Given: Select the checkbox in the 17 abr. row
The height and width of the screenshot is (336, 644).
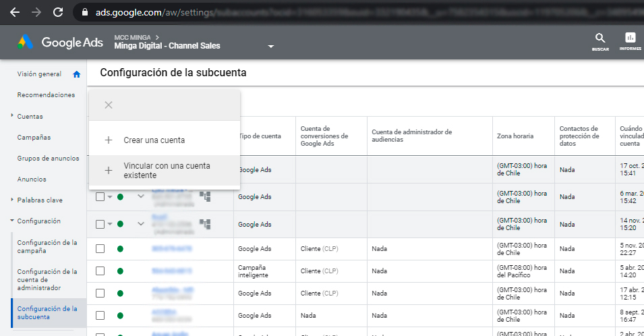Looking at the screenshot, I should [100, 293].
